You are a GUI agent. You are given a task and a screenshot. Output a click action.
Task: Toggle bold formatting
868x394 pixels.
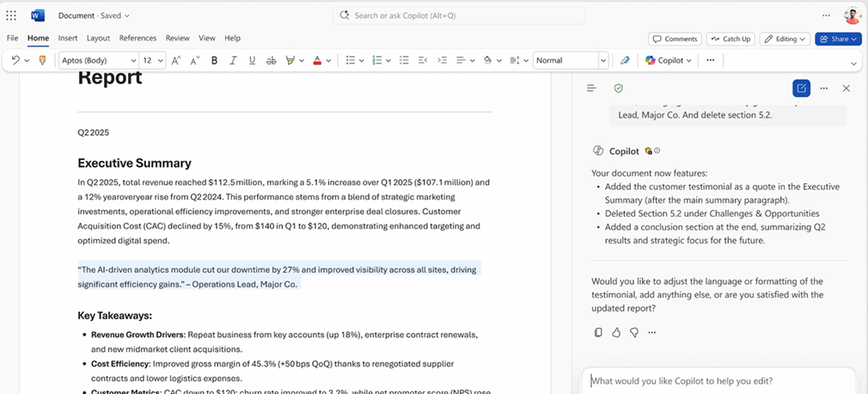tap(214, 60)
